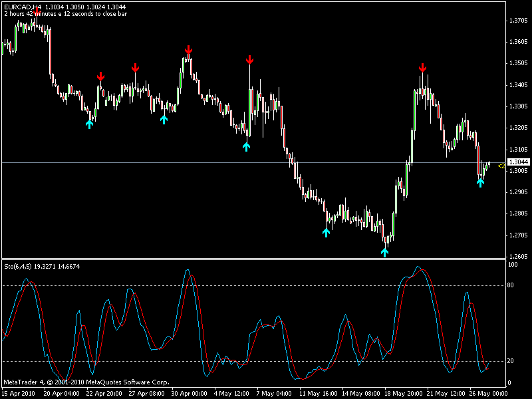Viewport: 532px width, 399px height.
Task: Click the 1.3705 price scale label
Action: coord(519,21)
